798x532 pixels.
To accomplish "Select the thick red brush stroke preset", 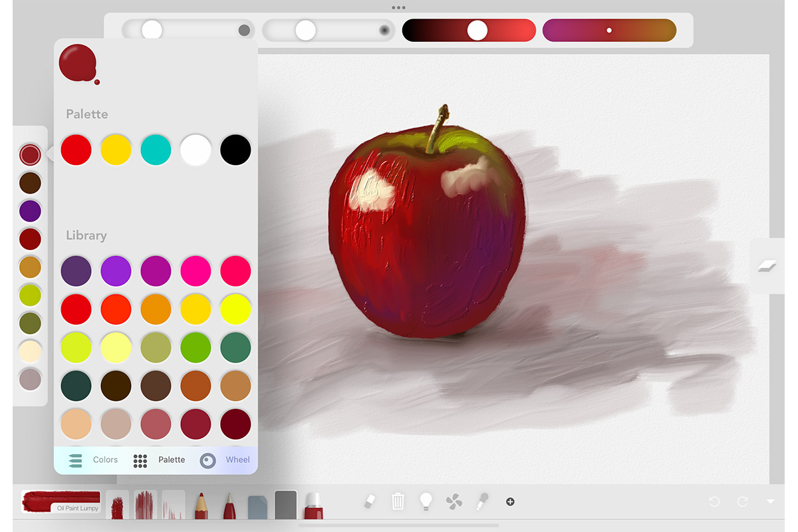I will pyautogui.click(x=117, y=505).
